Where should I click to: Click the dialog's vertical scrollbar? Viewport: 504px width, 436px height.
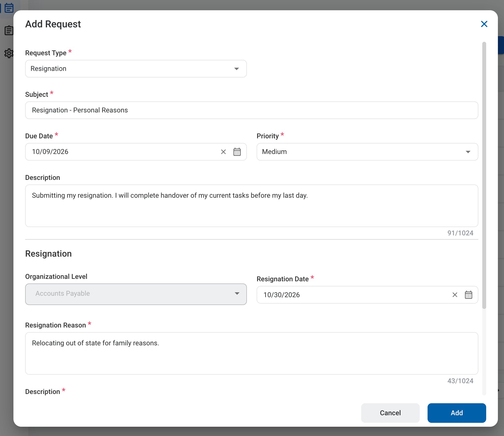(484, 175)
